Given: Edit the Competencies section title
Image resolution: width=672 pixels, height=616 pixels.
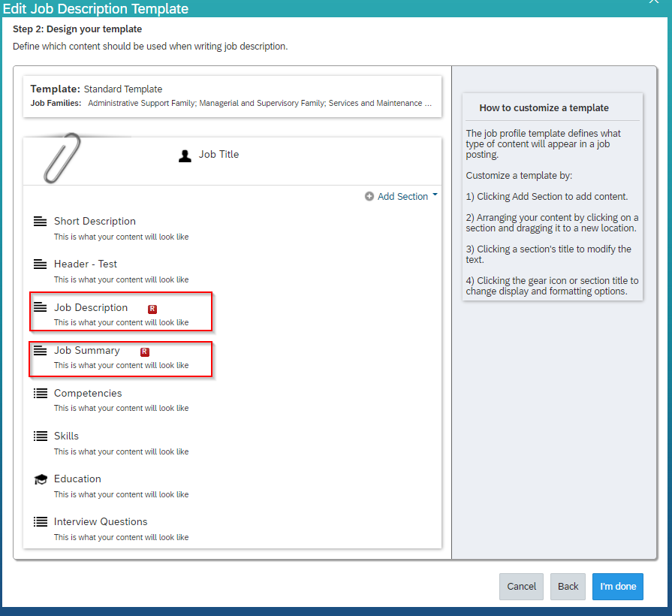Looking at the screenshot, I should tap(88, 393).
